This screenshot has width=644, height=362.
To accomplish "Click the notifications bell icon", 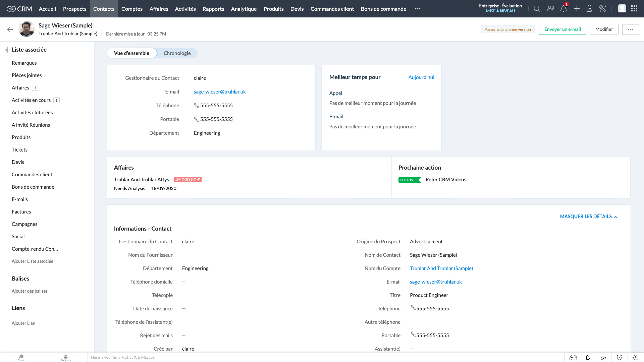I will coord(564,9).
